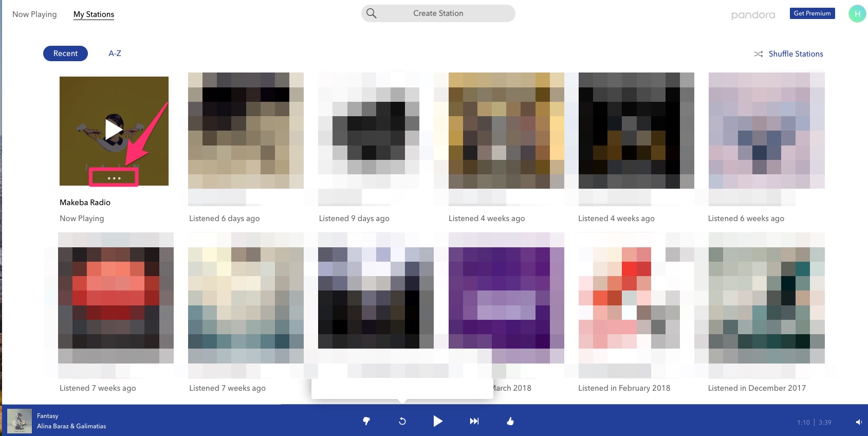The height and width of the screenshot is (436, 868).
Task: Click the thumbs up icon
Action: [x=510, y=421]
